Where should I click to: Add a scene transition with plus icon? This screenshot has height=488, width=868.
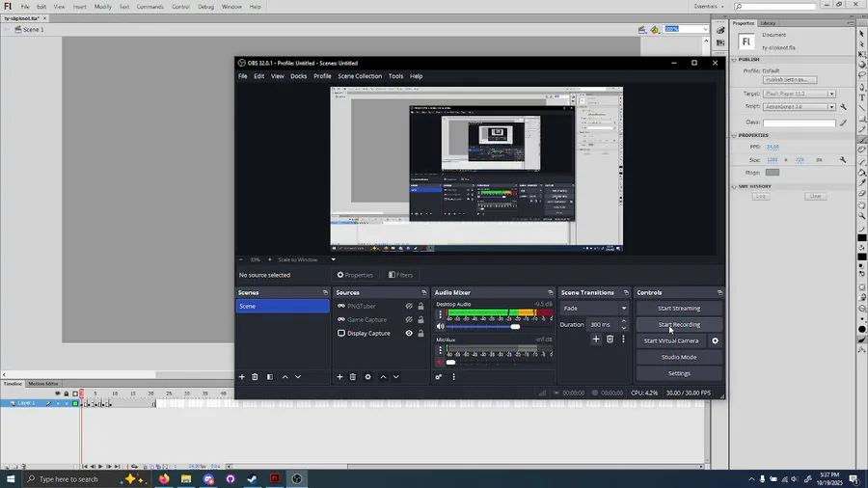coord(596,339)
